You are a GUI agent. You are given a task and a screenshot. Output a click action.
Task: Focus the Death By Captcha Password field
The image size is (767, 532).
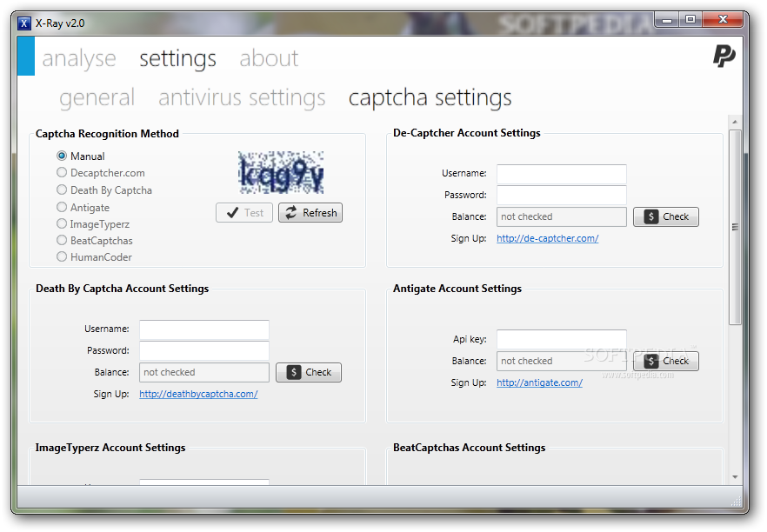point(204,350)
